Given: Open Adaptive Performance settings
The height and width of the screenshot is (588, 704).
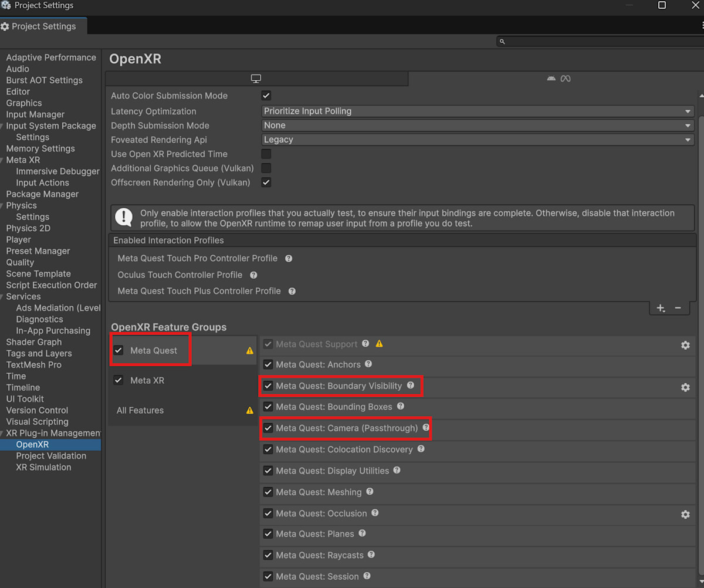Looking at the screenshot, I should [x=51, y=58].
